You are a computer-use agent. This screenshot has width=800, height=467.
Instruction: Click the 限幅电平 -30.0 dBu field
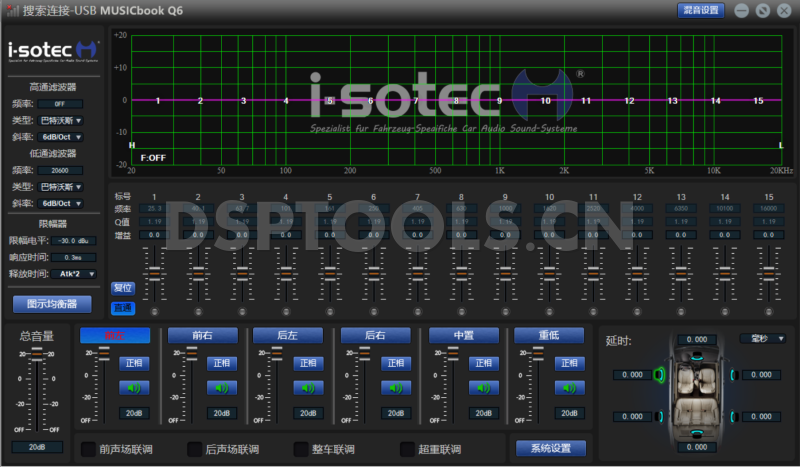tap(74, 240)
